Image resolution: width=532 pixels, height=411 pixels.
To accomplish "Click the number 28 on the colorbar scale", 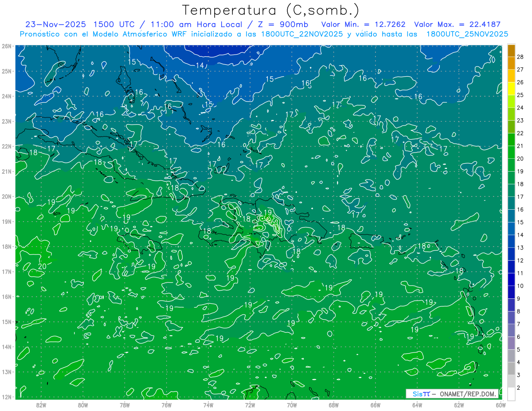I will coord(520,56).
